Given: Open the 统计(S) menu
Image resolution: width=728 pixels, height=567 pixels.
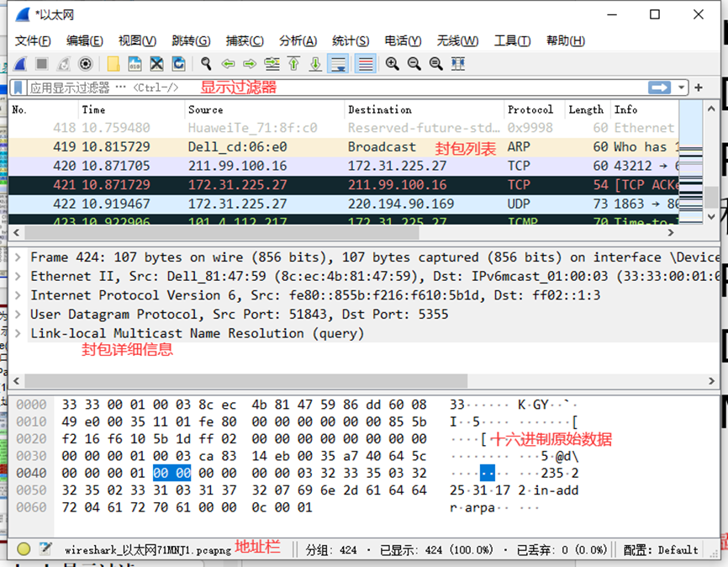Looking at the screenshot, I should (351, 41).
